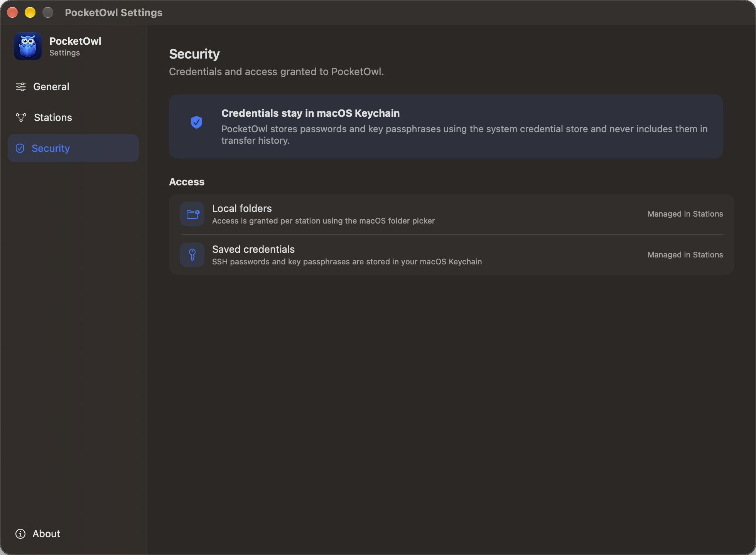The image size is (756, 555).
Task: Close the PocketOwl Settings window
Action: [12, 12]
